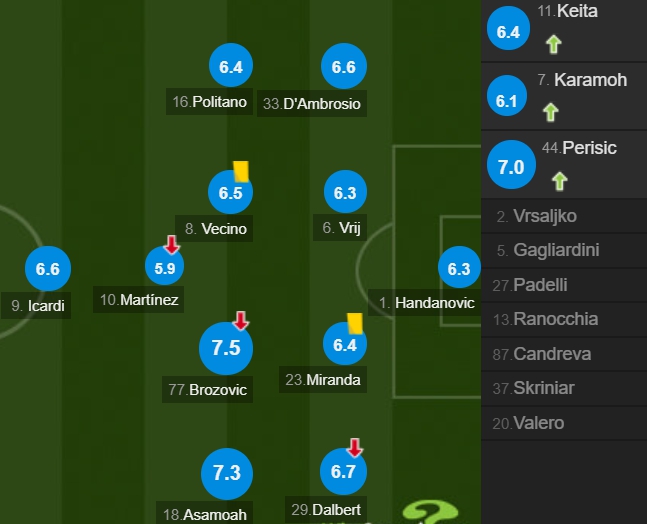Click Handanovic's 6.3 rating circle
Image resolution: width=647 pixels, height=524 pixels.
[x=459, y=267]
